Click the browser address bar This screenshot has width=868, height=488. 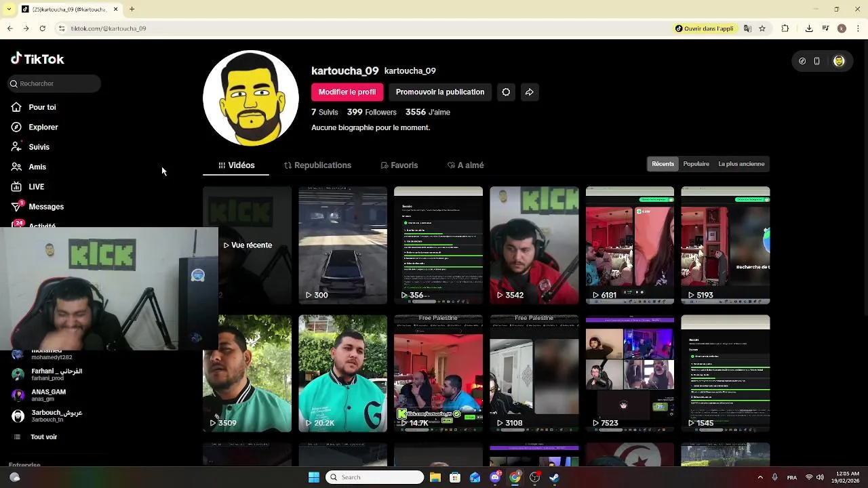tap(366, 28)
